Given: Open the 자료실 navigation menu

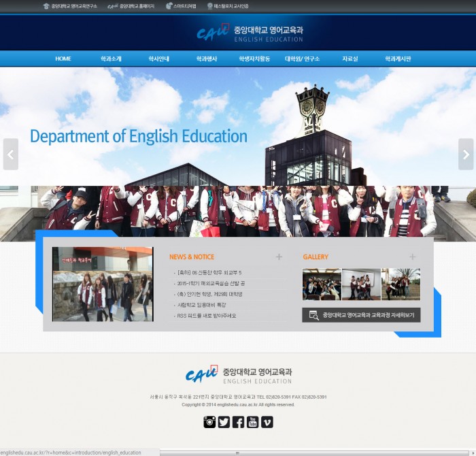Looking at the screenshot, I should click(350, 59).
